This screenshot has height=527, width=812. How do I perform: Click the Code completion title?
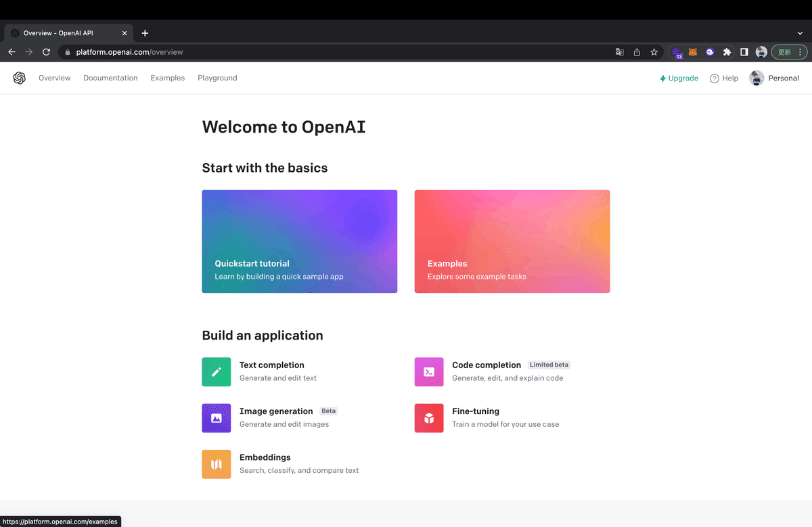click(487, 365)
